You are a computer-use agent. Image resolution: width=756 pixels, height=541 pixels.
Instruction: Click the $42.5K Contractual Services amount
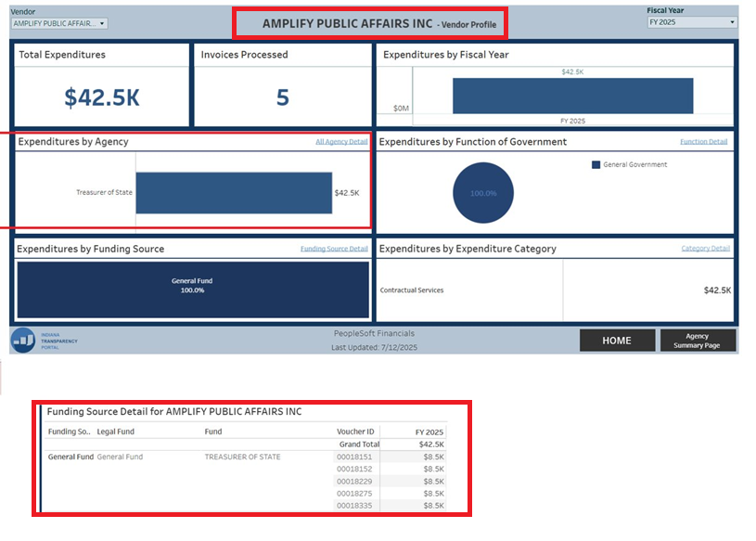click(x=717, y=290)
